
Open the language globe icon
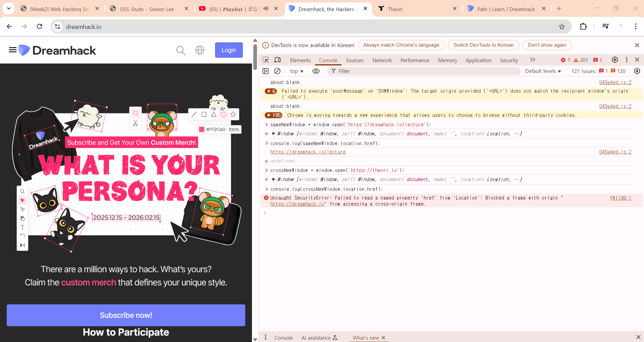(200, 50)
